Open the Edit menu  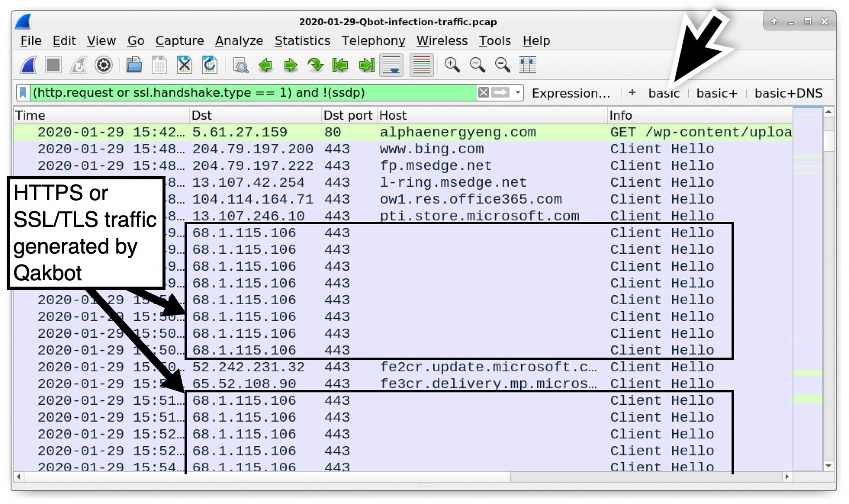(64, 41)
